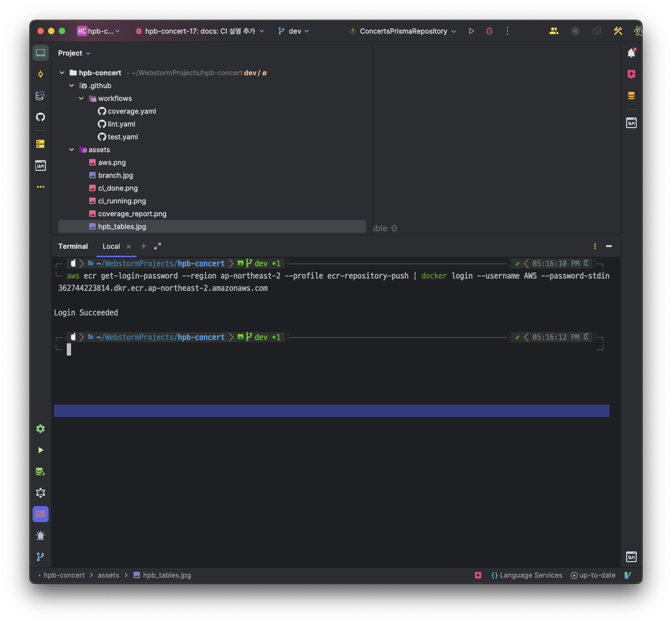Maximize the terminal panel with expand arrows
This screenshot has height=623, width=672.
click(x=158, y=246)
